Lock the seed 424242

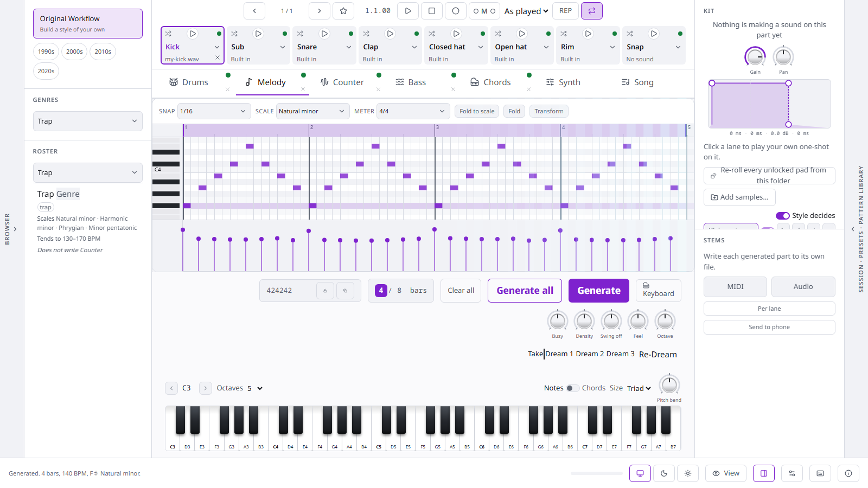pyautogui.click(x=325, y=291)
